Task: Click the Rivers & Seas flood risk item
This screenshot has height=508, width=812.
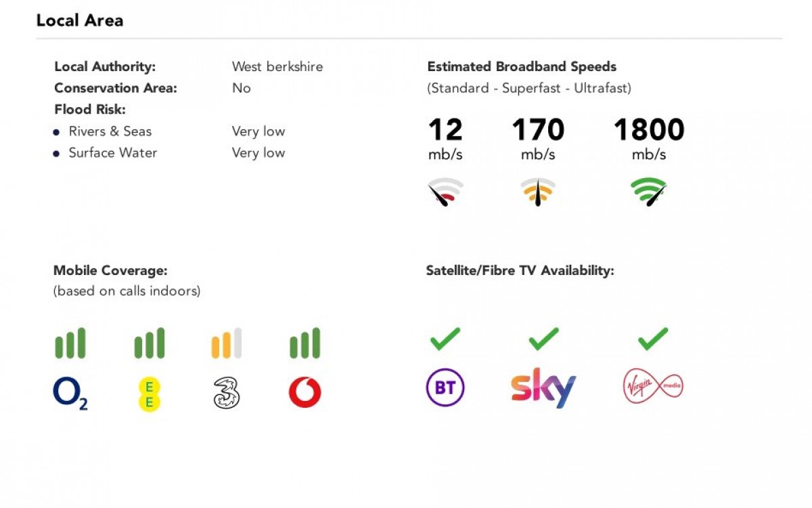Action: point(110,131)
